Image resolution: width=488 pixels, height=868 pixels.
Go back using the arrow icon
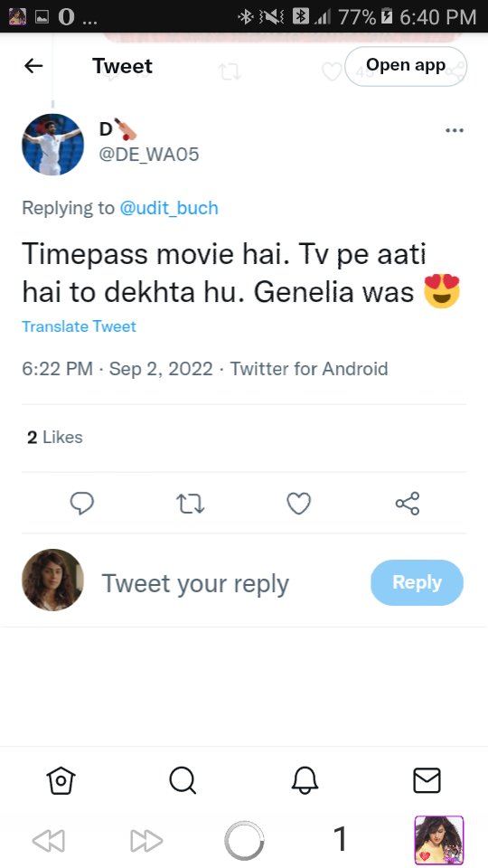point(33,66)
